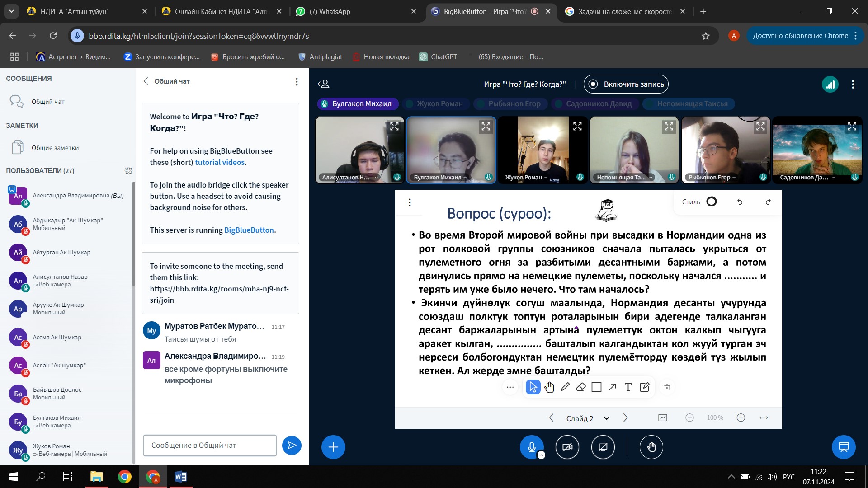The image size is (868, 488).
Task: Open Общие заметки shared notes
Action: click(55, 148)
